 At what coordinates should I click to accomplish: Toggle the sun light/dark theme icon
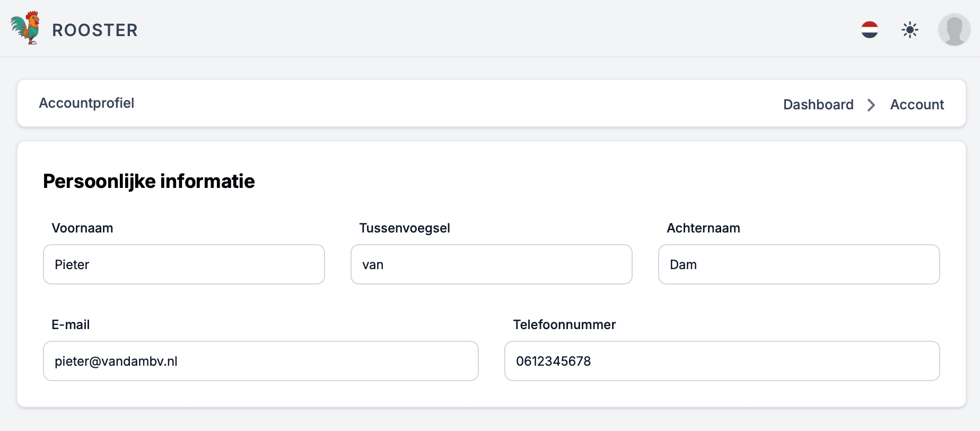[910, 30]
